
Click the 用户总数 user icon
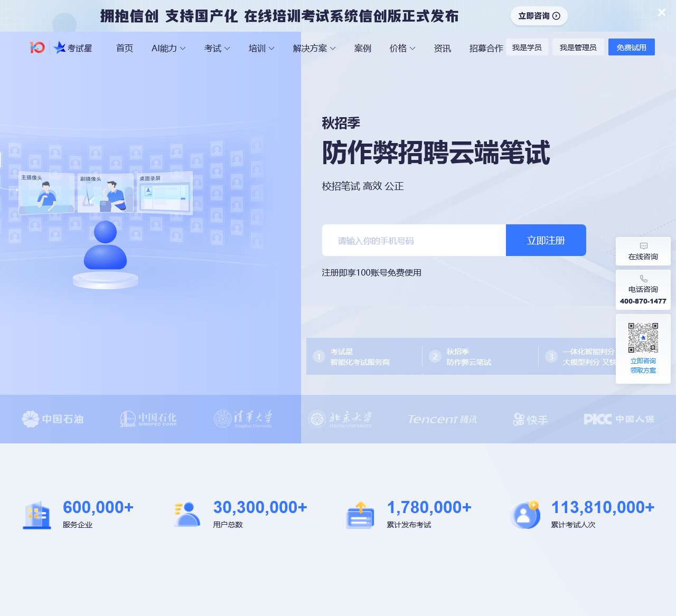(187, 515)
